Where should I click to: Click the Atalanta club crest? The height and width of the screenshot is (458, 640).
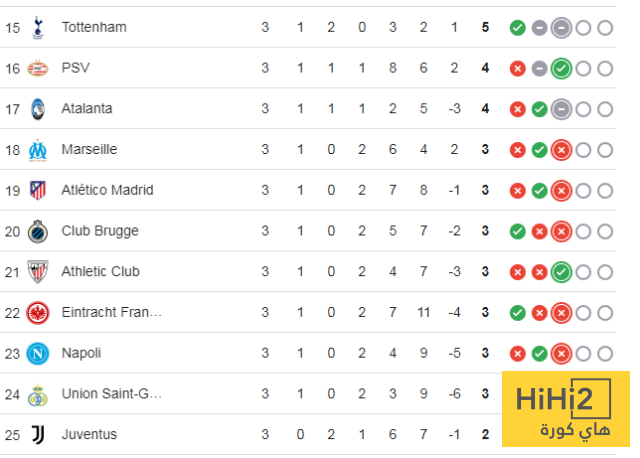click(x=39, y=109)
